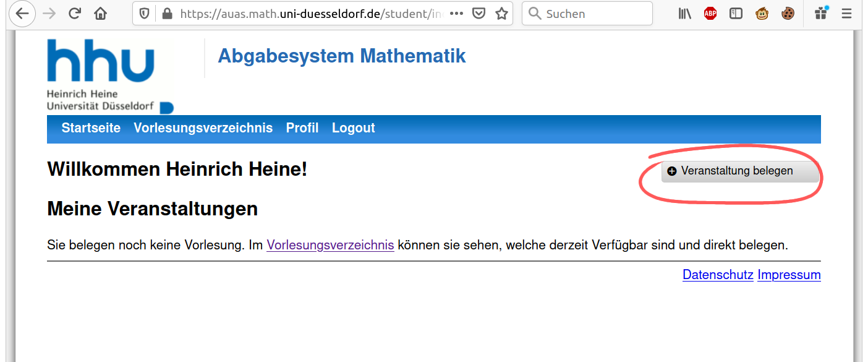
Task: Open the Adblock Plus extension
Action: tap(710, 14)
